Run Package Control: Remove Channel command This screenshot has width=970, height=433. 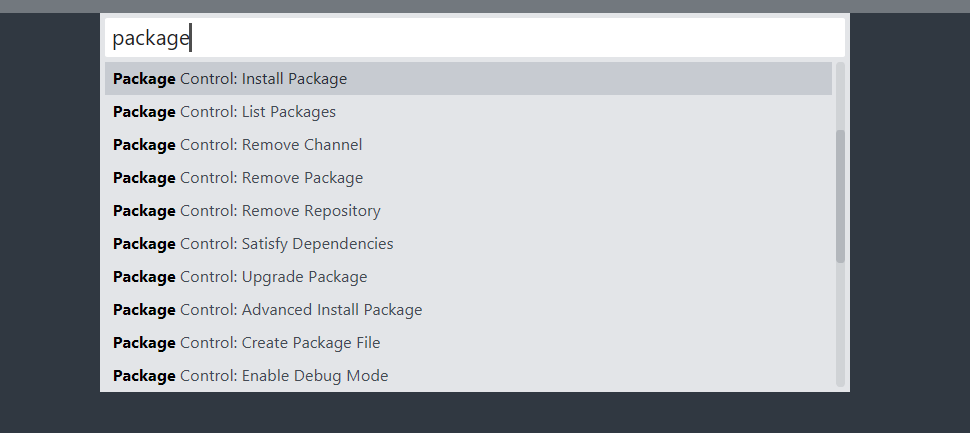point(237,145)
